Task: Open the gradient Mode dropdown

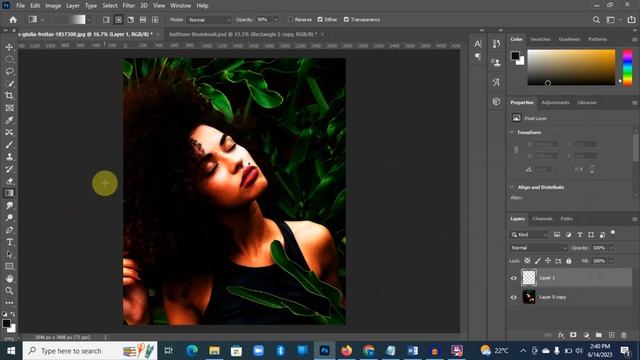Action: [210, 20]
